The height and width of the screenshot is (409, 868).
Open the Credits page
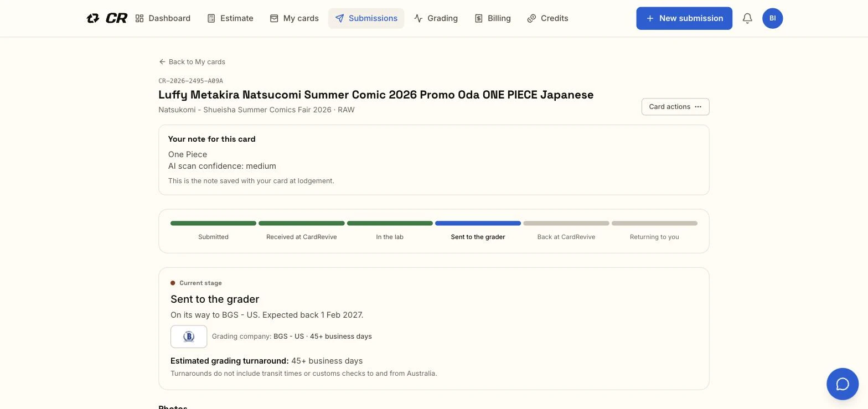click(547, 18)
